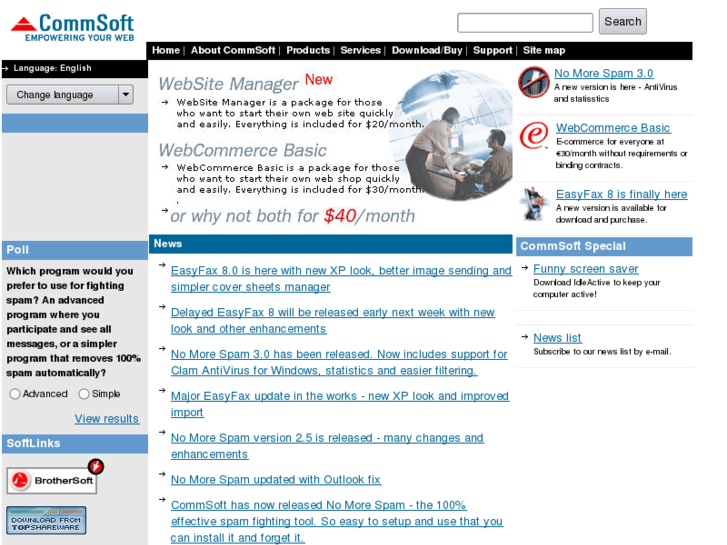Click the No More Spam product icon

(x=534, y=82)
